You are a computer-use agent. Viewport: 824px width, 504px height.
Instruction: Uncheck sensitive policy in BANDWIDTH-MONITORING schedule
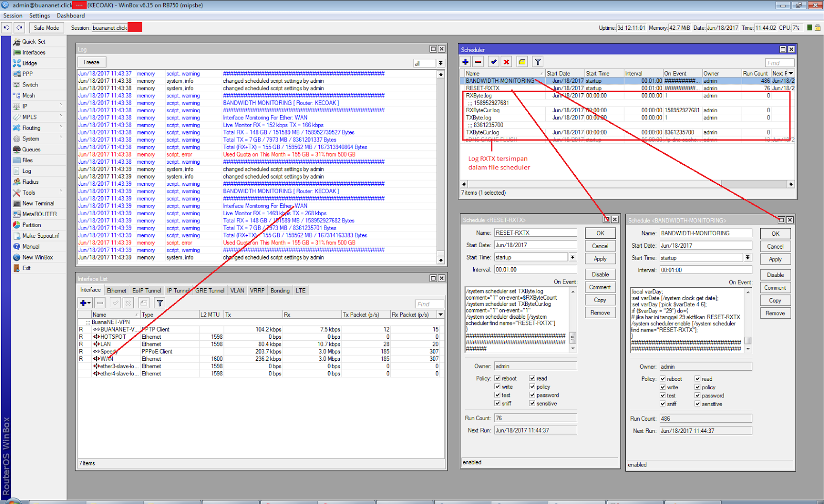coord(698,404)
